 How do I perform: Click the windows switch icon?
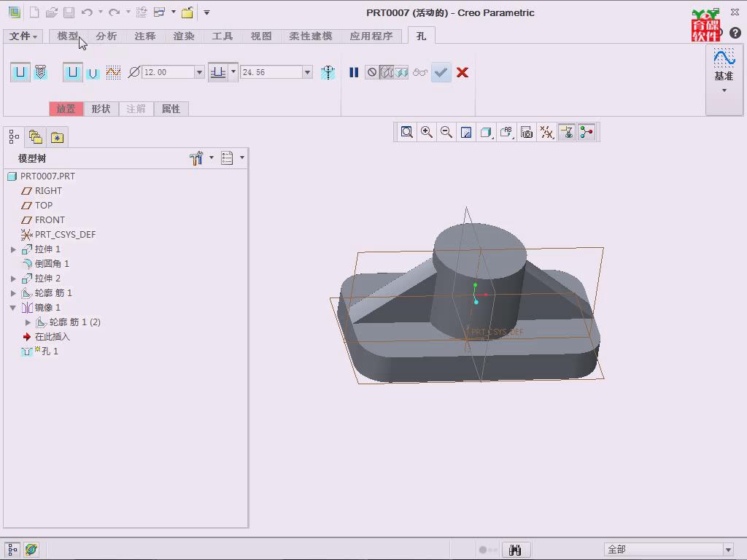coord(159,12)
